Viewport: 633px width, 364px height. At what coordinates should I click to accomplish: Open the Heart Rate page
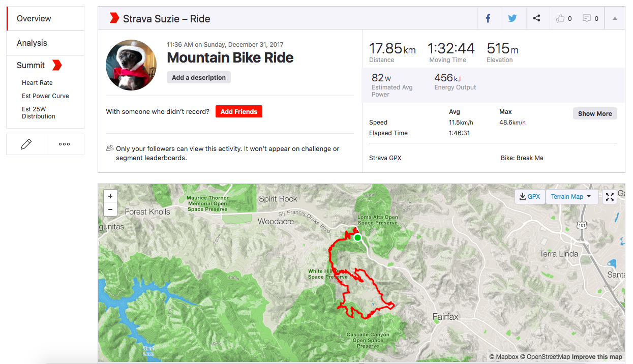[36, 82]
